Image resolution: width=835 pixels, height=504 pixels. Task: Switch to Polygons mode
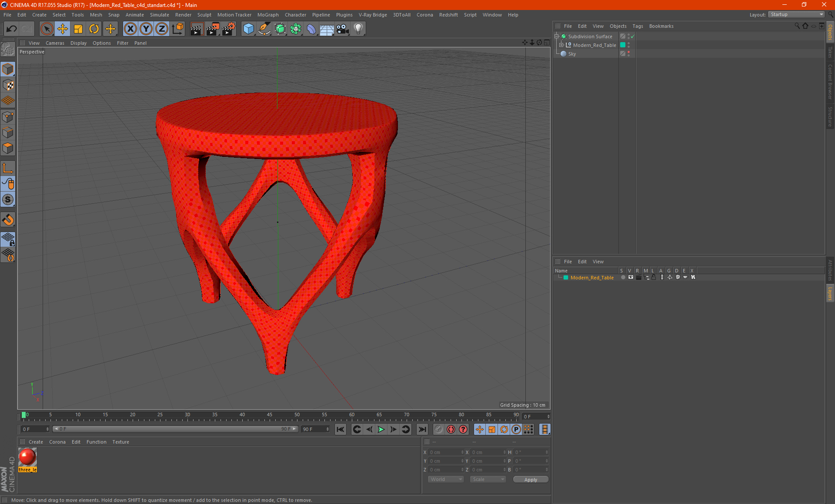[x=8, y=148]
